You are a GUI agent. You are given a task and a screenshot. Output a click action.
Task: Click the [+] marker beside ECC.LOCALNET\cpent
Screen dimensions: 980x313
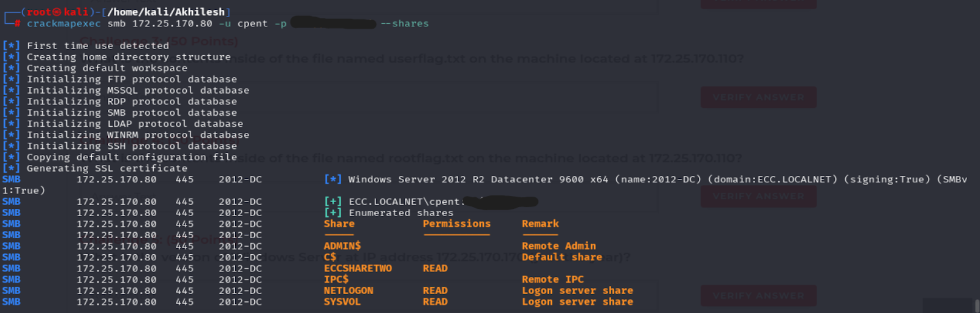click(333, 202)
